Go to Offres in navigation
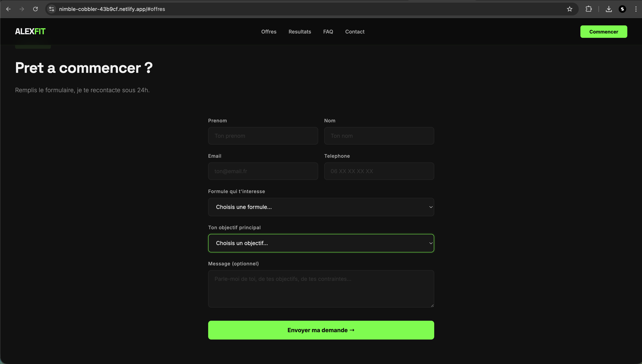This screenshot has height=364, width=642. tap(269, 32)
